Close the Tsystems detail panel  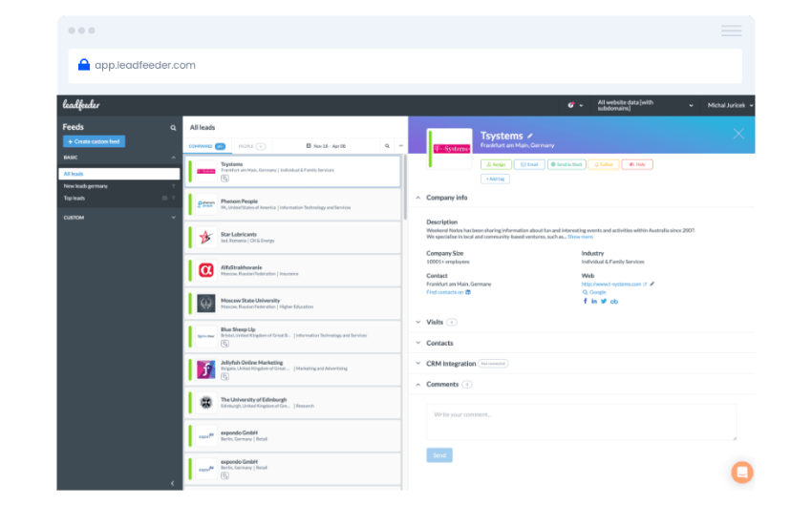[x=738, y=134]
